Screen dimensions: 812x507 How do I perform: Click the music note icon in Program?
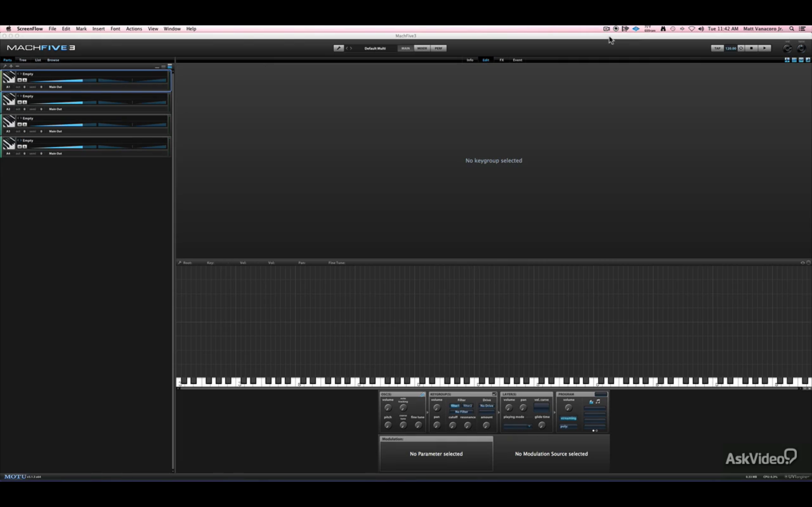click(x=598, y=401)
